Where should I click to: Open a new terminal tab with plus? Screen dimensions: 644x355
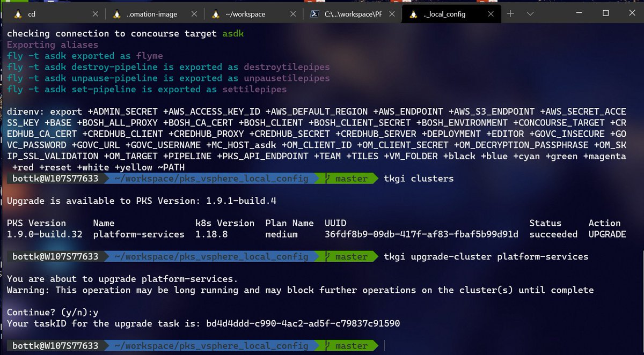510,14
